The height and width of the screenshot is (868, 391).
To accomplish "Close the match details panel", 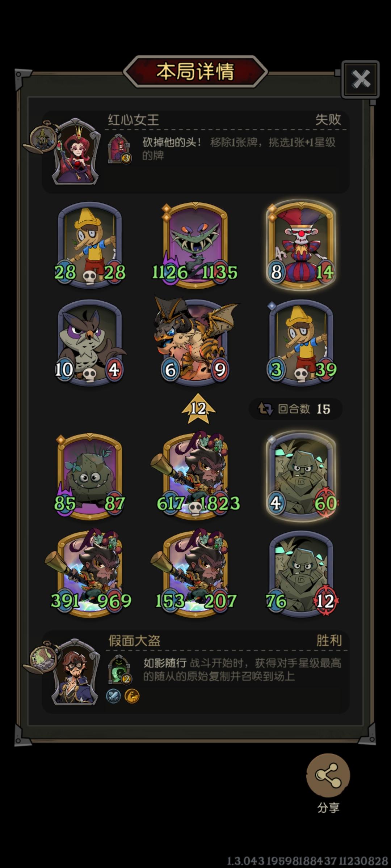I will pyautogui.click(x=360, y=79).
